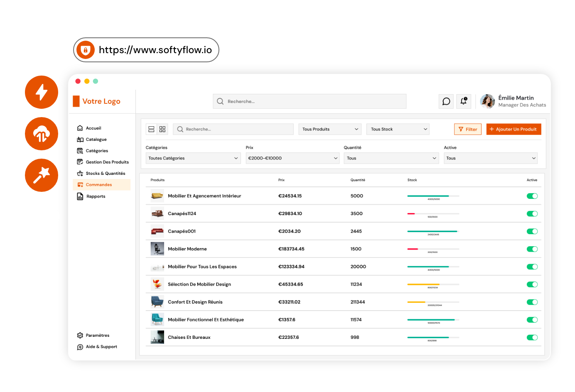This screenshot has width=575, height=392.
Task: Open Paramètres from the bottom menu
Action: pyautogui.click(x=97, y=335)
